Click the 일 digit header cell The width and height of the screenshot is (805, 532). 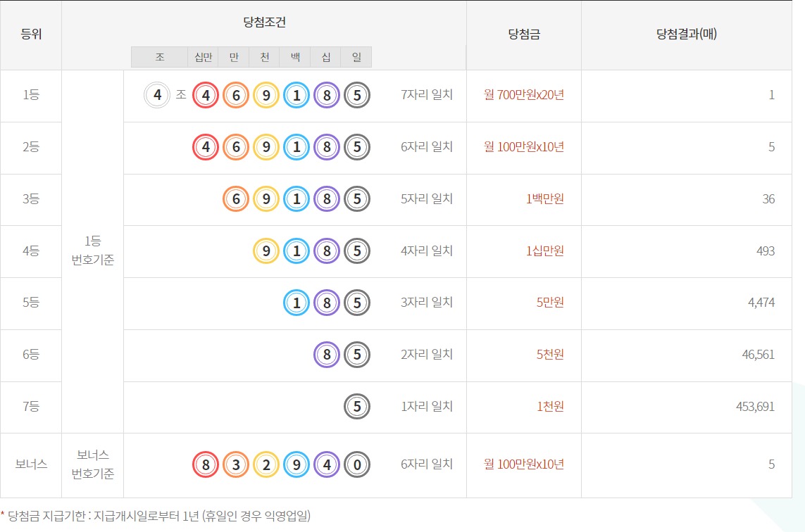tap(356, 57)
